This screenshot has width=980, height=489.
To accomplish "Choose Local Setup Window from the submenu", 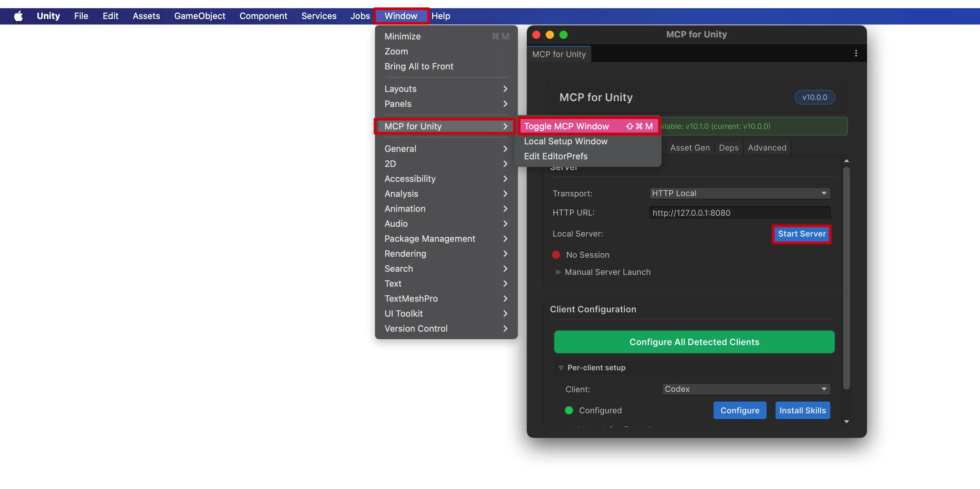I will (588, 141).
